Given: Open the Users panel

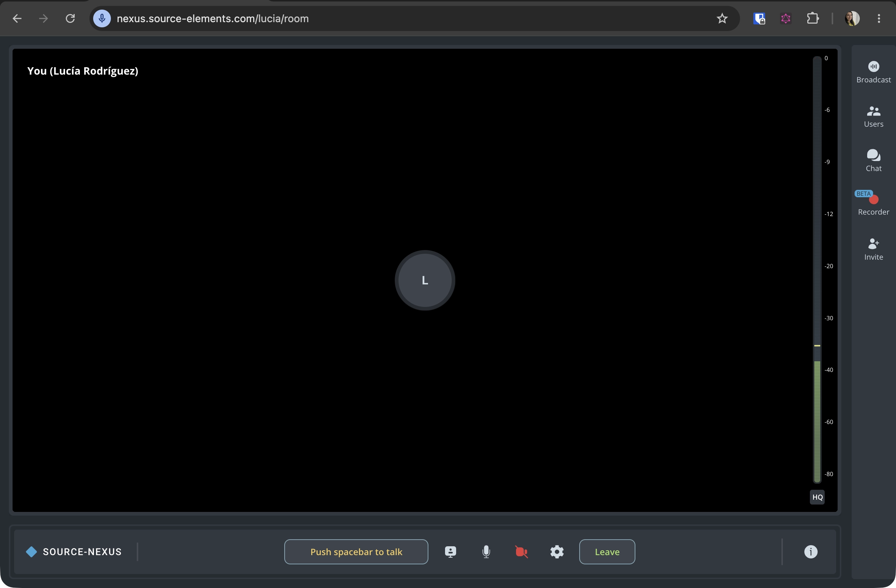Looking at the screenshot, I should 873,117.
